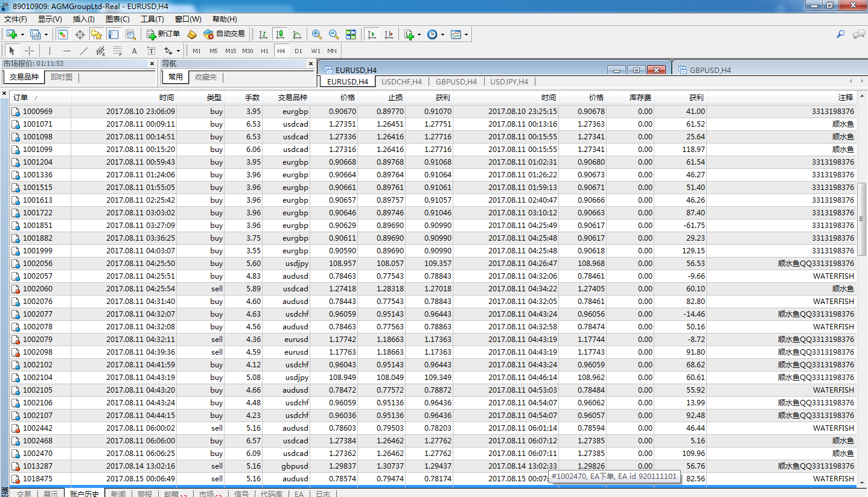Image resolution: width=868 pixels, height=497 pixels.
Task: Open the periods clock dropdown arrow
Action: 442,34
